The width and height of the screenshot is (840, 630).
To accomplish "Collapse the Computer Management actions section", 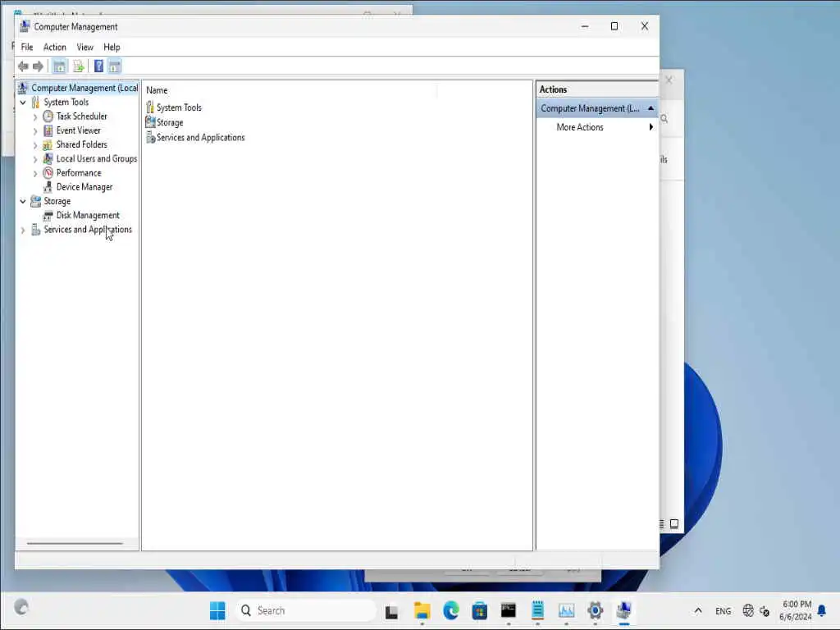I will 651,108.
